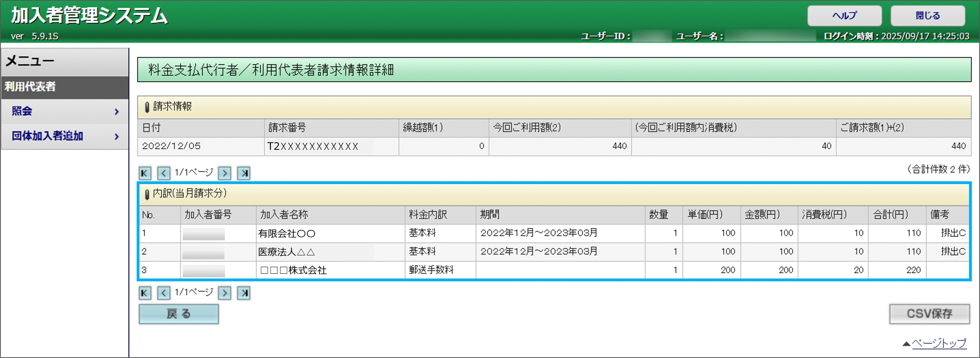The image size is (980, 358).
Task: Jump to last page in upper pagination
Action: click(243, 173)
